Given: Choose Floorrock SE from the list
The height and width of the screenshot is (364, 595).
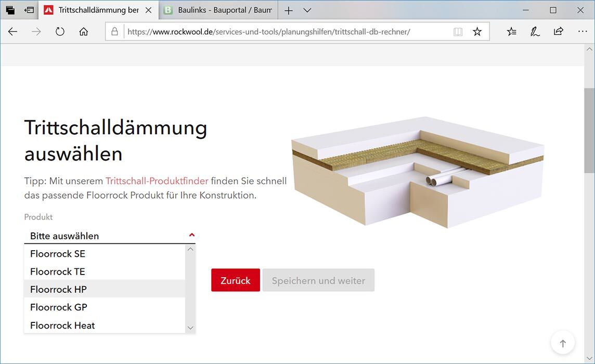Looking at the screenshot, I should [x=105, y=254].
